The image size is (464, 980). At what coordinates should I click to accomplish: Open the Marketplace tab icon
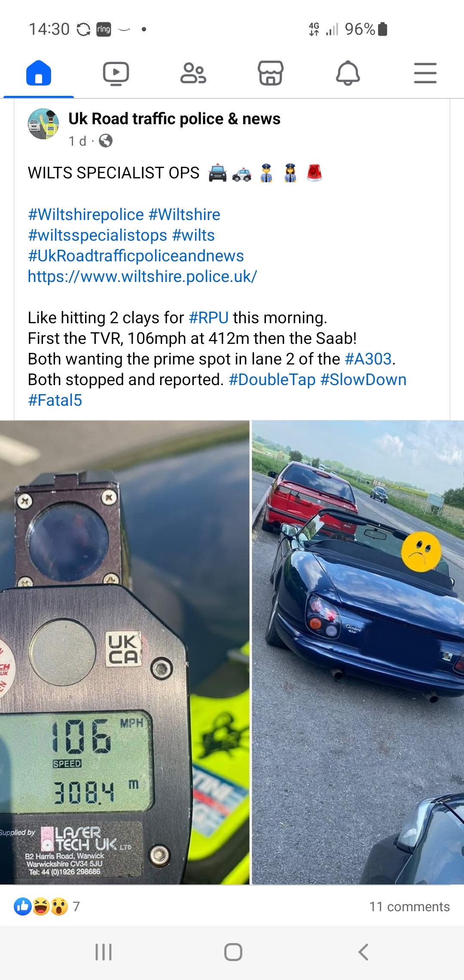(271, 73)
